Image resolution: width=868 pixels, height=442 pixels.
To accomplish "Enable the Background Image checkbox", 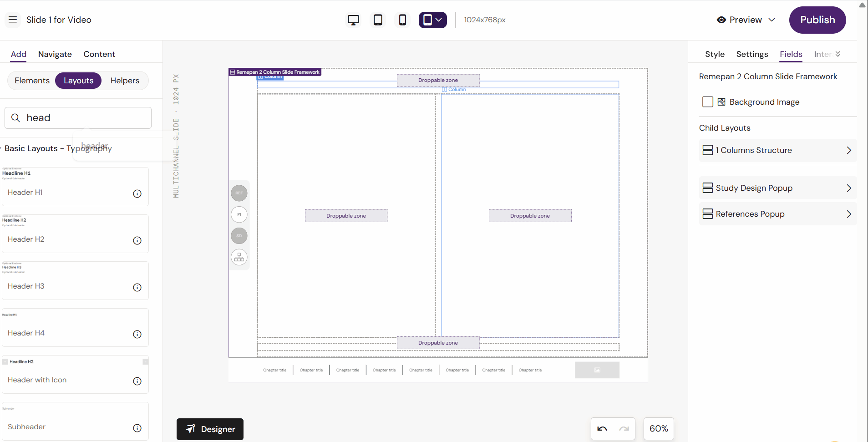I will click(x=707, y=102).
